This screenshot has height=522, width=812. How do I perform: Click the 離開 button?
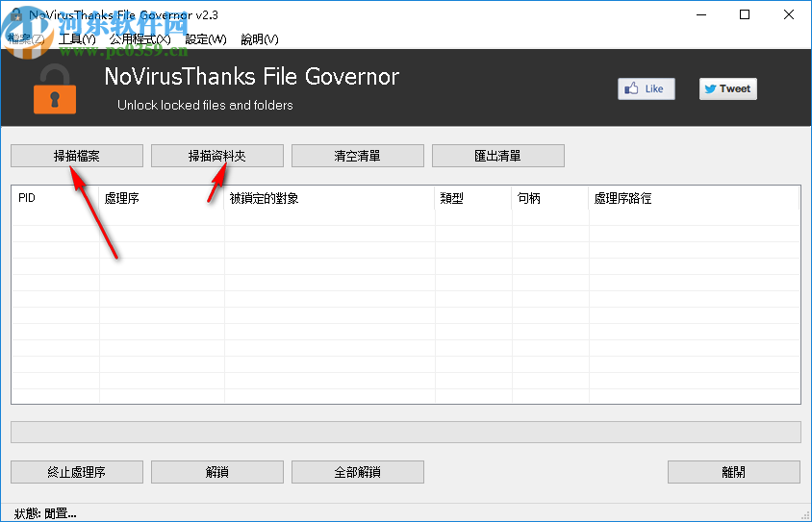point(734,472)
